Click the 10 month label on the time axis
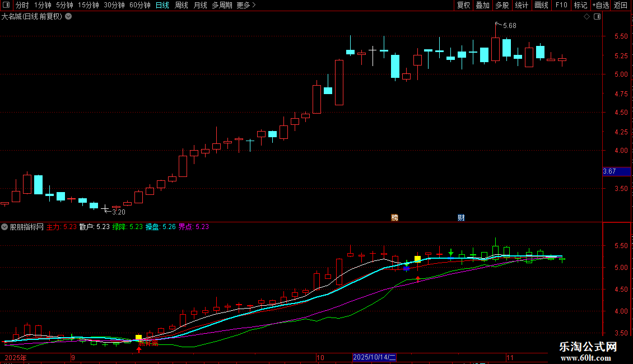 tap(320, 357)
